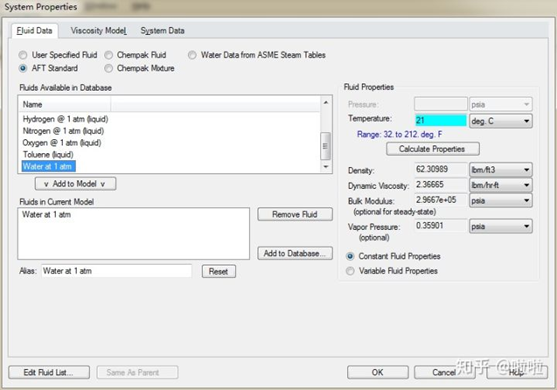Click the down arrow of fluid list scrollbar

(325, 167)
